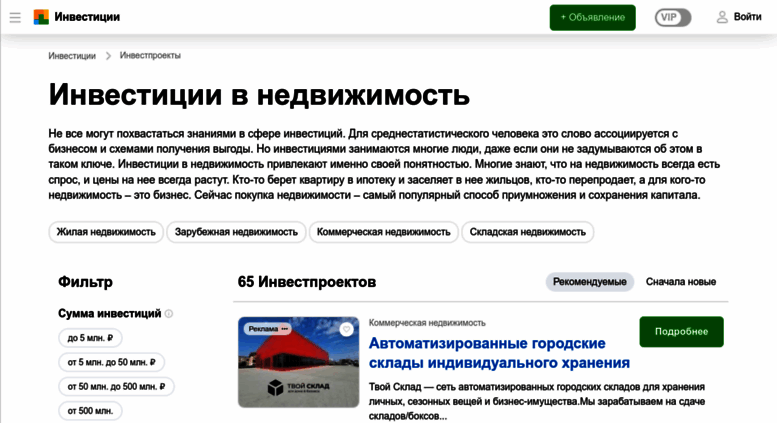
Task: Click the Инвестиции в недвижимость page heading
Action: (x=259, y=94)
